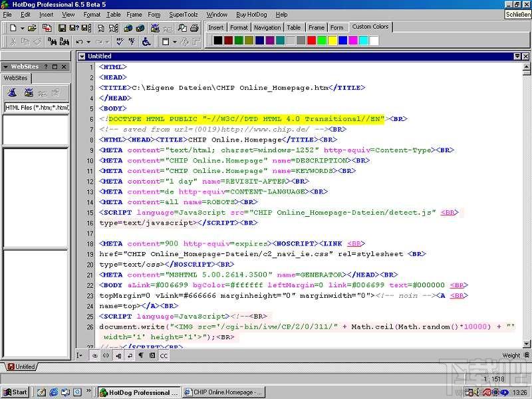Print the document using the printer icon
This screenshot has width=532, height=399.
tap(194, 28)
